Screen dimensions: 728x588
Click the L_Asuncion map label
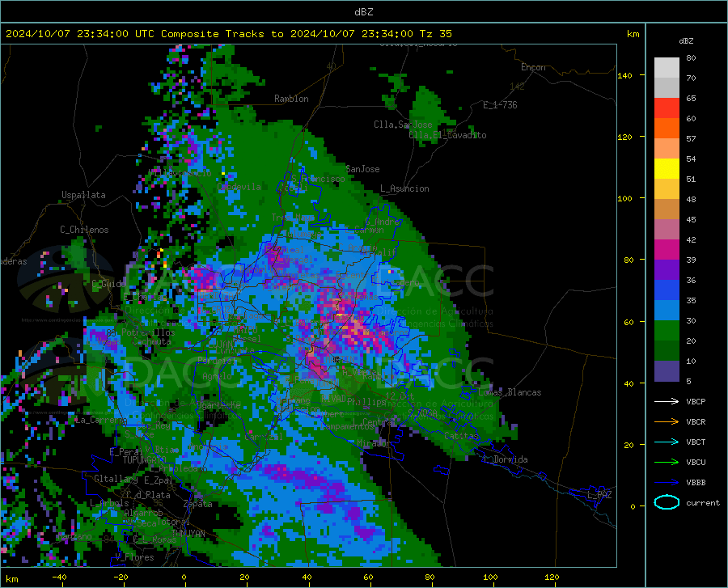[404, 188]
